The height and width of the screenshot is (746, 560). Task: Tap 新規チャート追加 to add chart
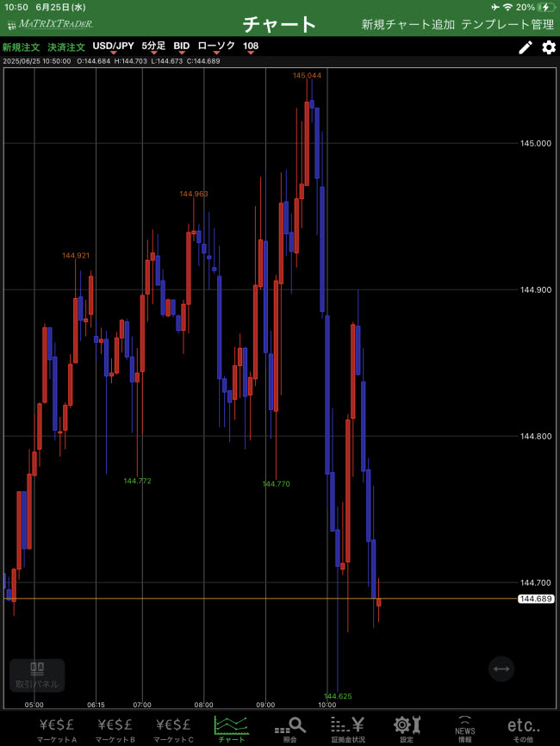(408, 24)
